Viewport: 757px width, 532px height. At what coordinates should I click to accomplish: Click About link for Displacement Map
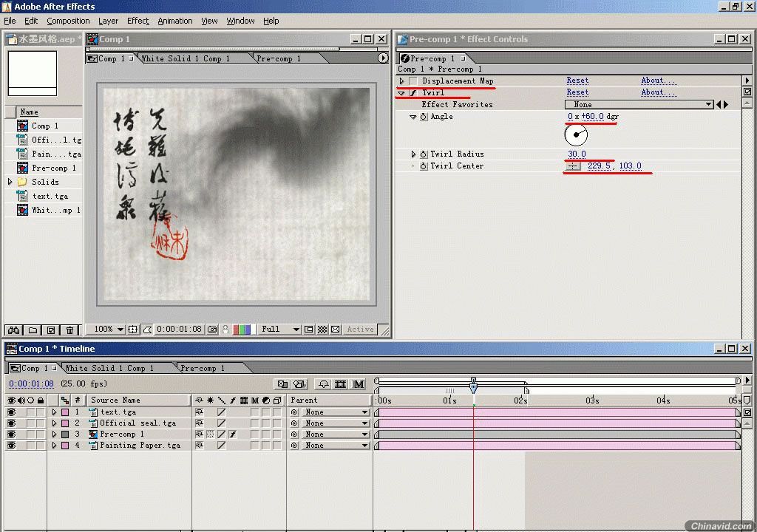(x=657, y=81)
